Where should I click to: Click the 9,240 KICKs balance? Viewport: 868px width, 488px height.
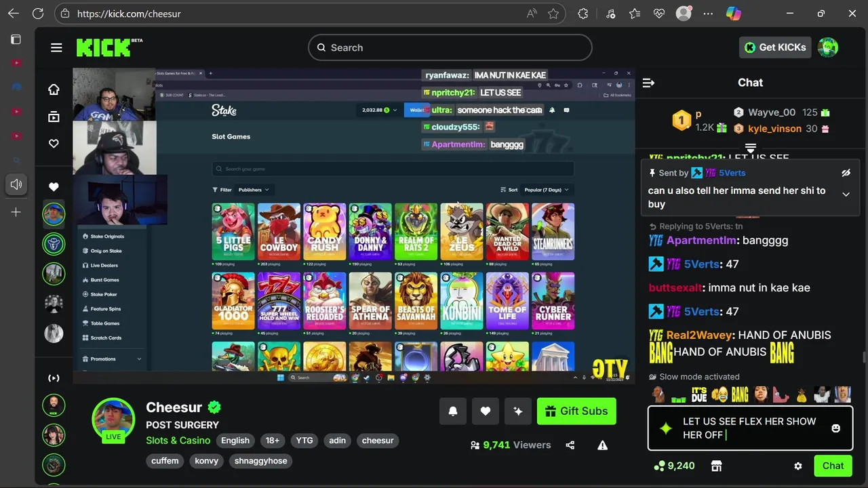[674, 466]
